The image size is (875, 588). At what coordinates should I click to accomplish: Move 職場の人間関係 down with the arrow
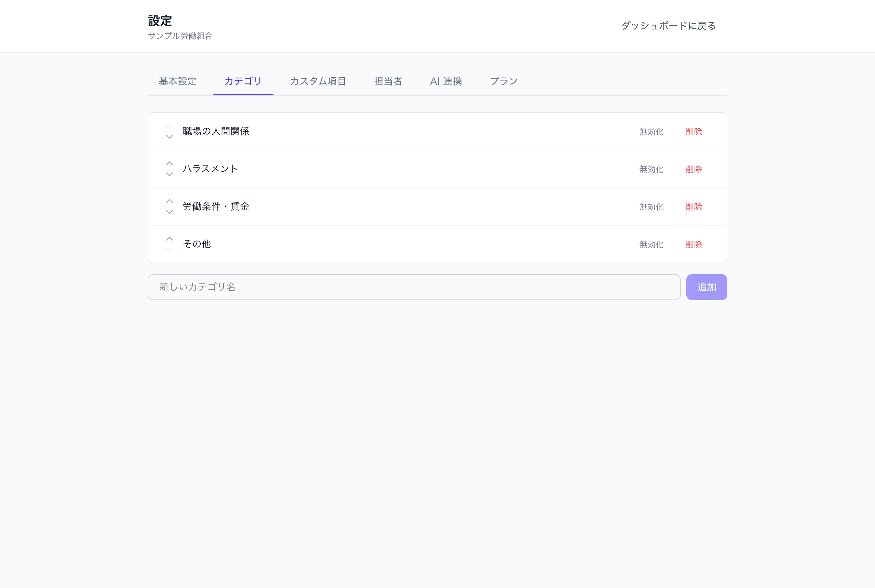click(x=170, y=137)
